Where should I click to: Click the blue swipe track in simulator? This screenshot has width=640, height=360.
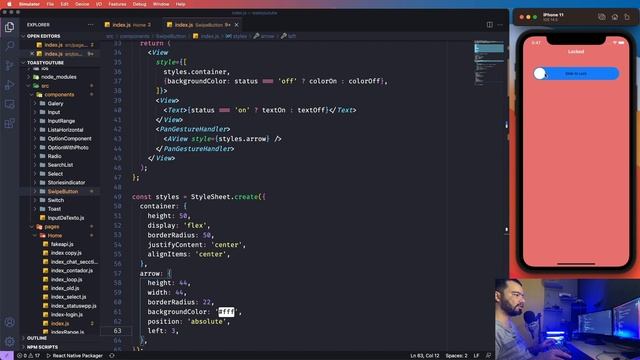coord(576,73)
